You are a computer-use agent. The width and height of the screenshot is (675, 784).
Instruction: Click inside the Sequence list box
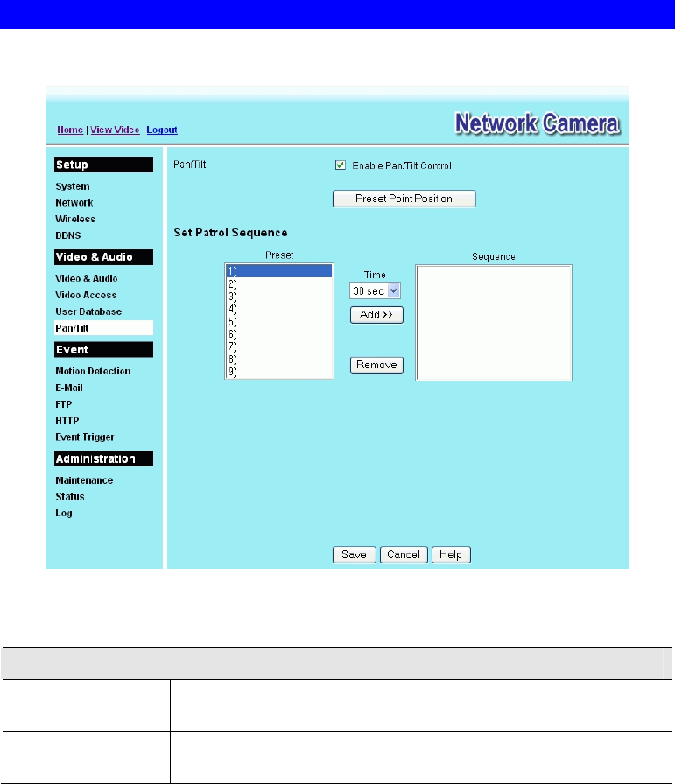tap(494, 323)
